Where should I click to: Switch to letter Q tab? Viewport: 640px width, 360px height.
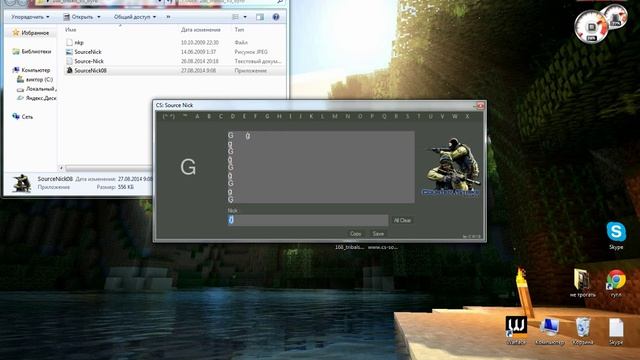(x=384, y=116)
